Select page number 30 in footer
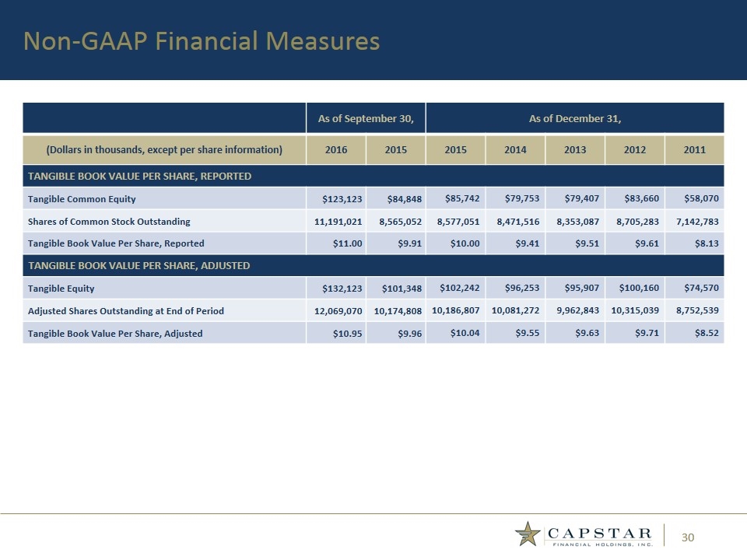 [688, 537]
